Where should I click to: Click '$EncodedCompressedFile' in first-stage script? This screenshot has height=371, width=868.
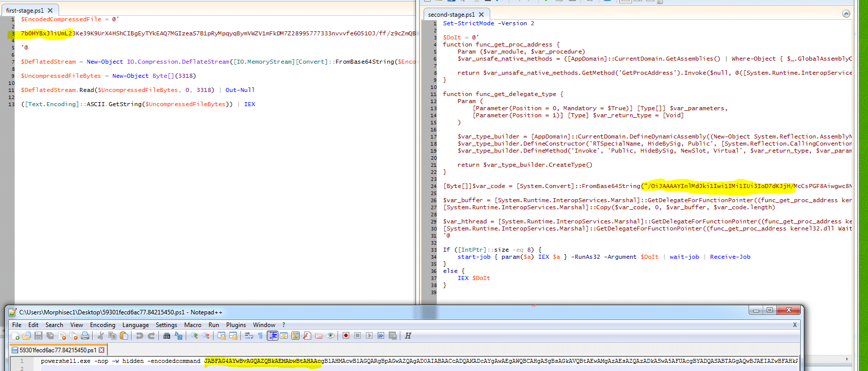click(x=61, y=19)
